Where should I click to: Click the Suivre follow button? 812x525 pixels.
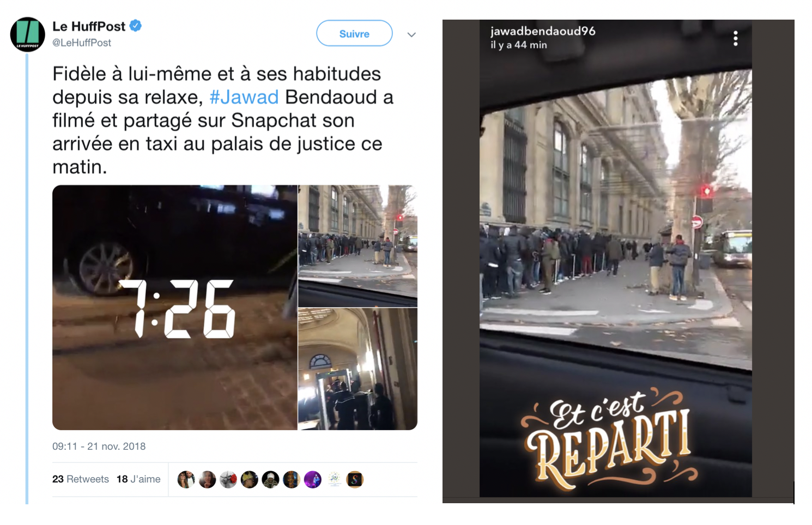click(x=354, y=34)
